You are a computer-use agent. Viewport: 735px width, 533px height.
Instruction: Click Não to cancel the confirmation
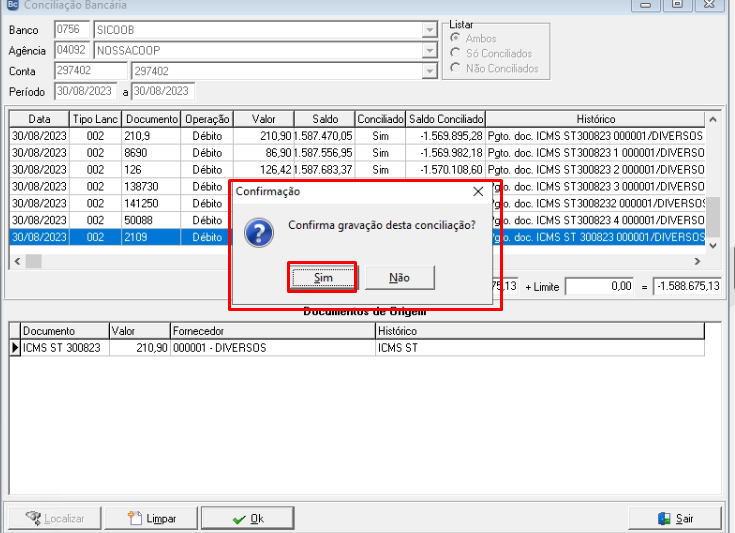[399, 278]
